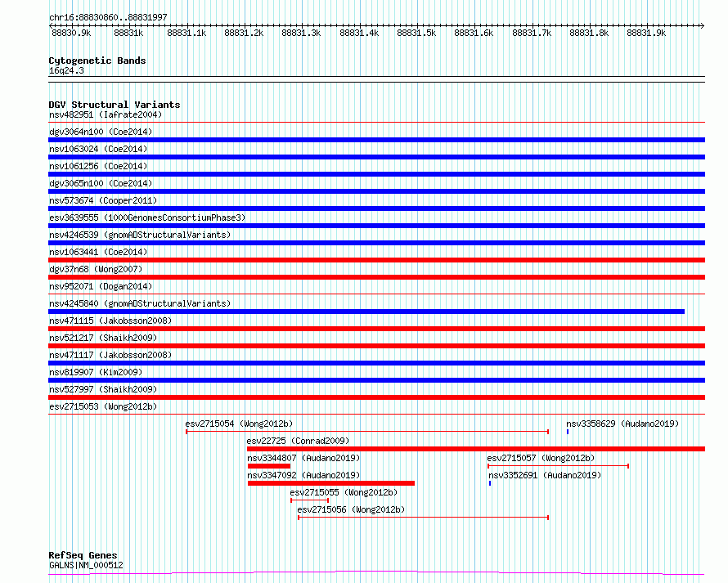This screenshot has height=583, width=728.
Task: Click the nsv952071 (Dogan2014) label
Action: (x=101, y=286)
